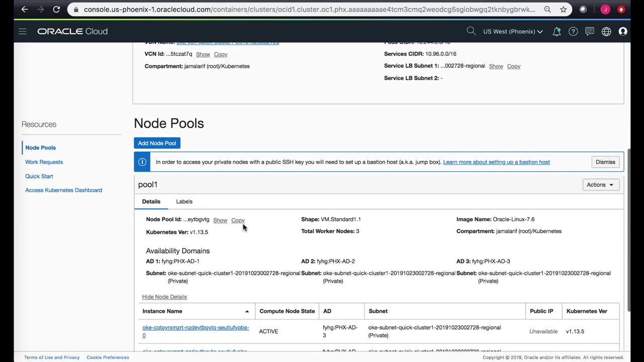Open the first node instance link

tap(196, 331)
